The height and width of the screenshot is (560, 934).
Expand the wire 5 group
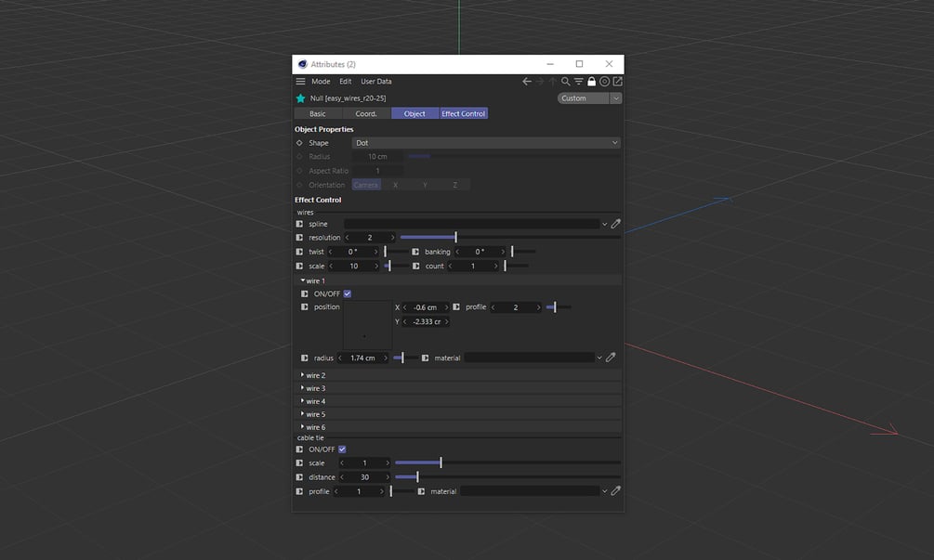click(303, 414)
